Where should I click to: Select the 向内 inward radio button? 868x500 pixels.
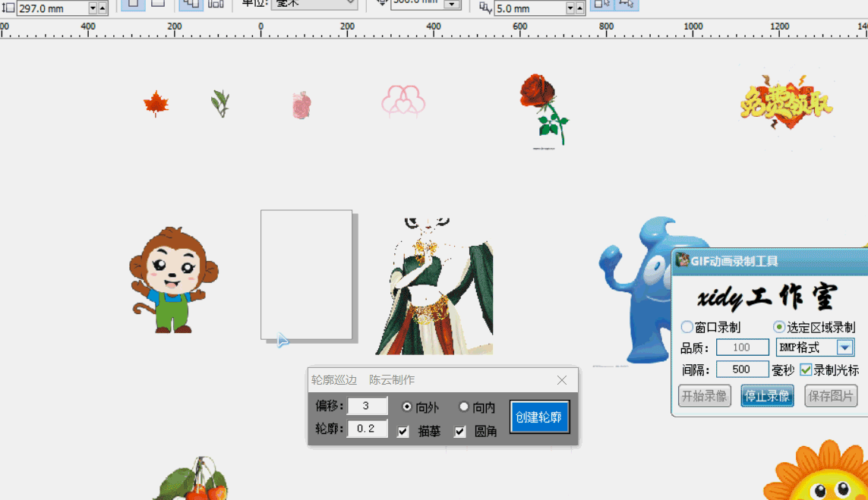point(464,407)
